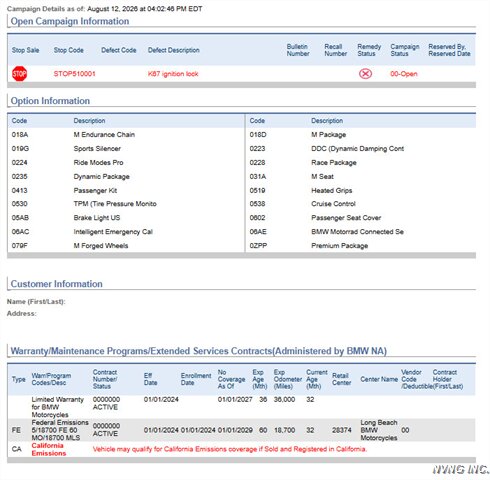Viewport: 490px width, 480px height.
Task: Click no coverage date 01/01/2029
Action: coord(235,430)
